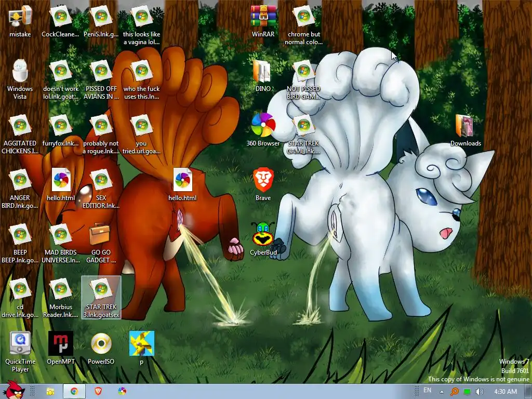Select the desktop file named 'p'
The width and height of the screenshot is (532, 399).
pyautogui.click(x=141, y=348)
